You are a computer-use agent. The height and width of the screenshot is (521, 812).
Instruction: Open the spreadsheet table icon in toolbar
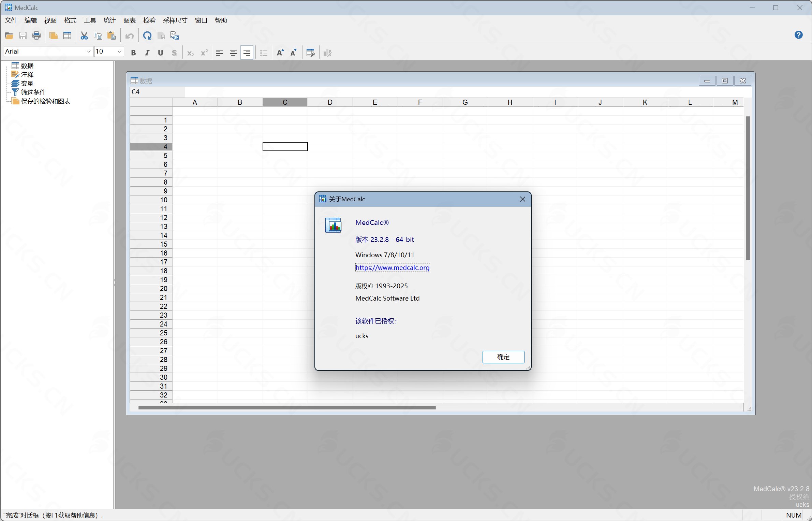[x=67, y=35]
